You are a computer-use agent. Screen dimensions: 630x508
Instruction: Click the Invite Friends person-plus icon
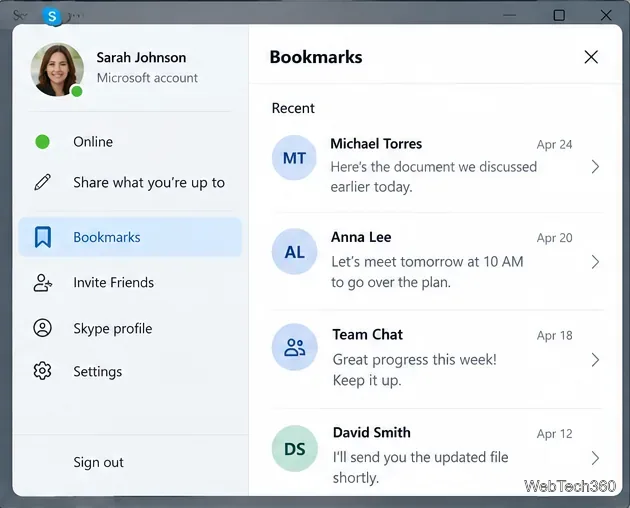pos(43,283)
